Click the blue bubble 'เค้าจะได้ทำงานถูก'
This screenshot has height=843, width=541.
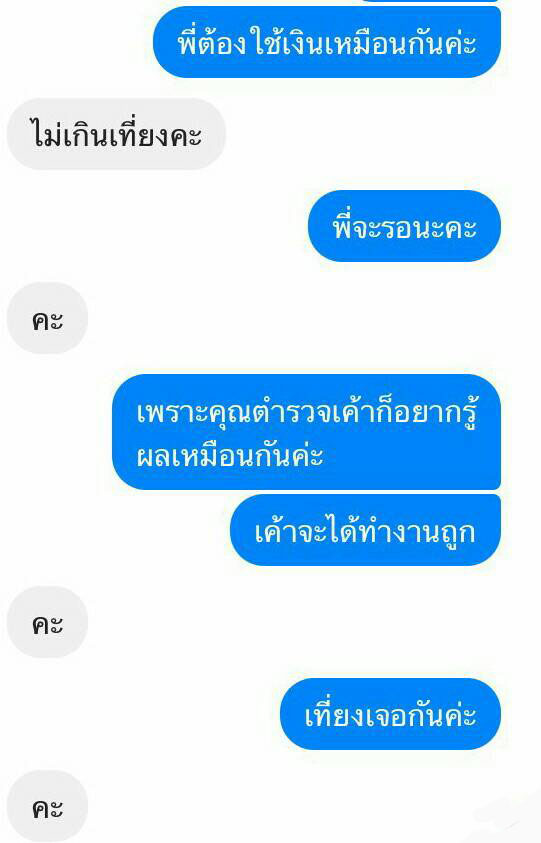tap(366, 531)
